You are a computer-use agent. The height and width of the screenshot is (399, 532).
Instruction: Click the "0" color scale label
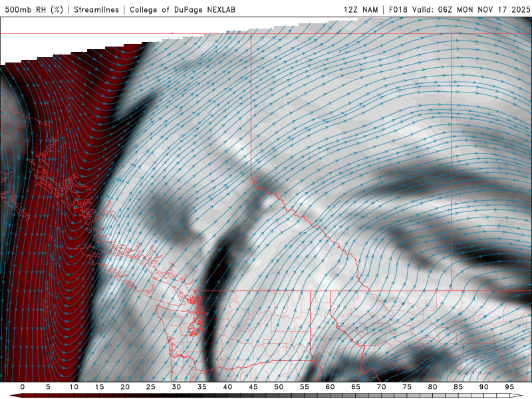point(23,387)
